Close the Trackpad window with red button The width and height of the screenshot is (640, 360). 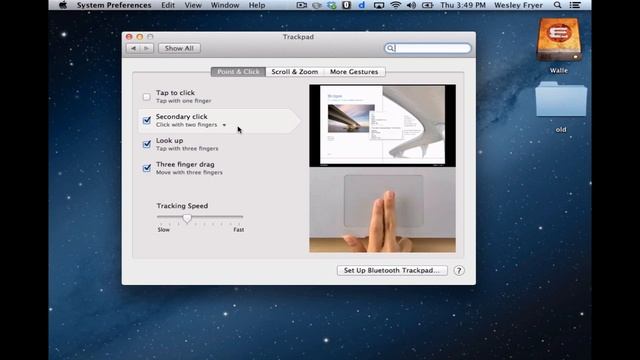[129, 37]
